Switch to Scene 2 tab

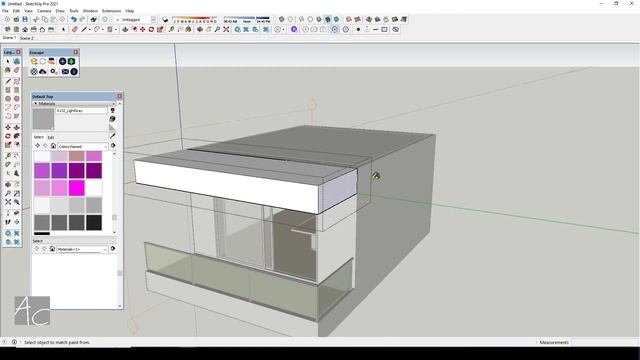pos(27,38)
